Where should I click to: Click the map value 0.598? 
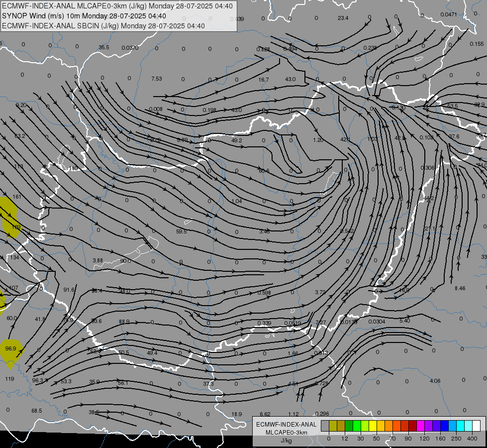pos(264,293)
